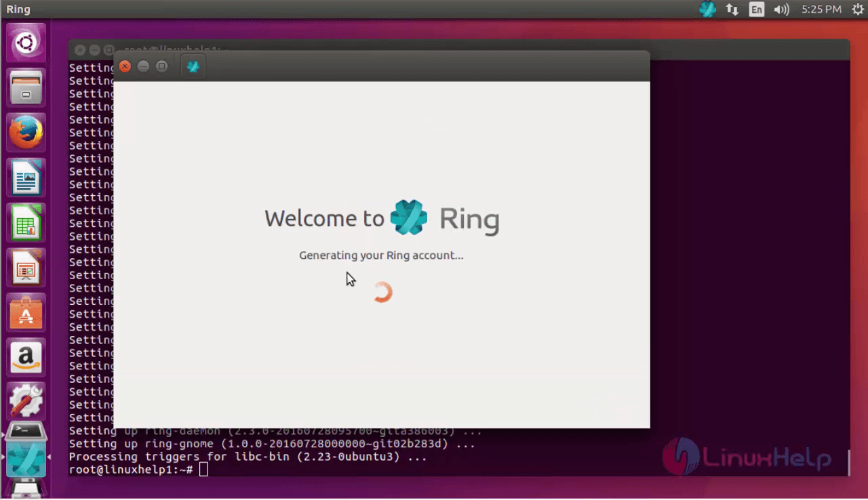Open the Ubuntu Dash search launcher
Viewport: 868px width, 500px height.
click(26, 43)
